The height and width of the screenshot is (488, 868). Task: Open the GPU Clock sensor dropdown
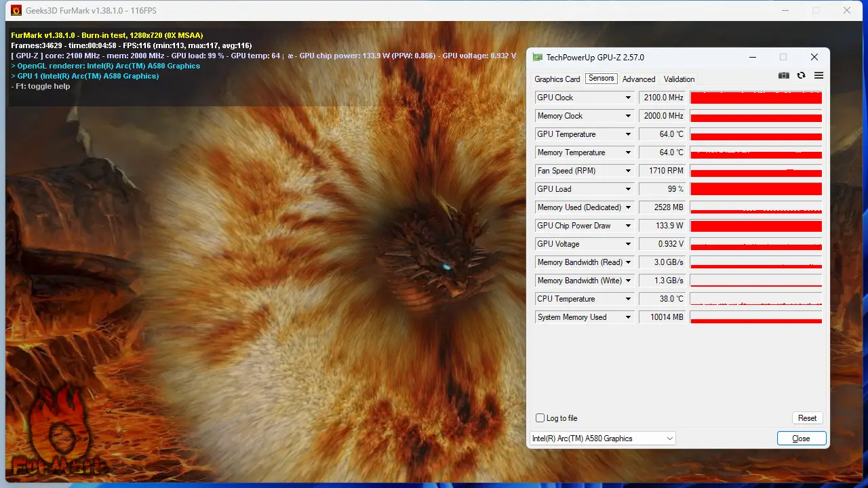tap(628, 98)
